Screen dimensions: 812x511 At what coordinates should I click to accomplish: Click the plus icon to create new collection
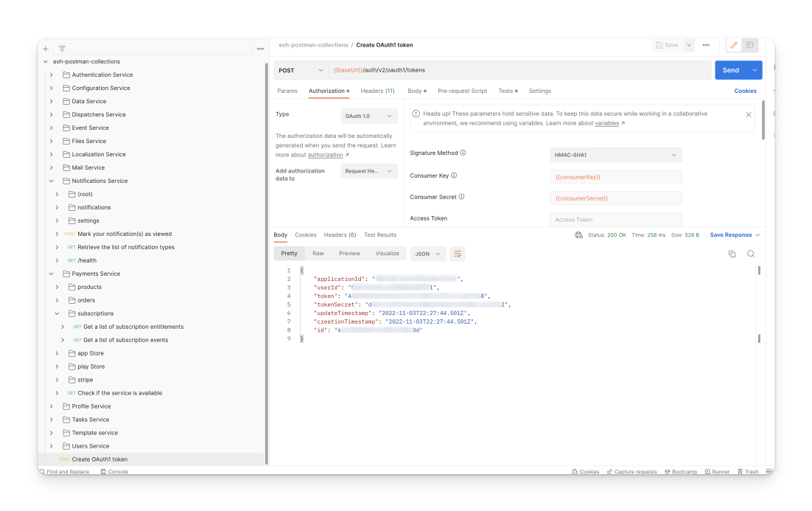tap(46, 49)
